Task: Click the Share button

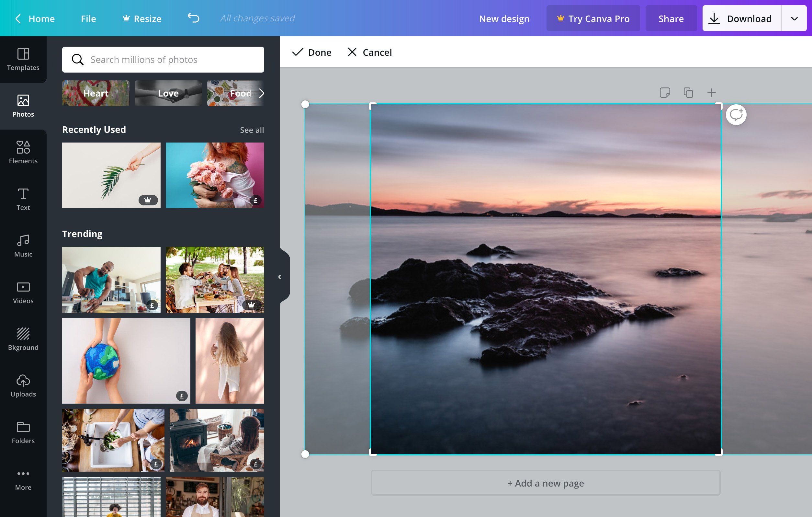Action: [671, 18]
